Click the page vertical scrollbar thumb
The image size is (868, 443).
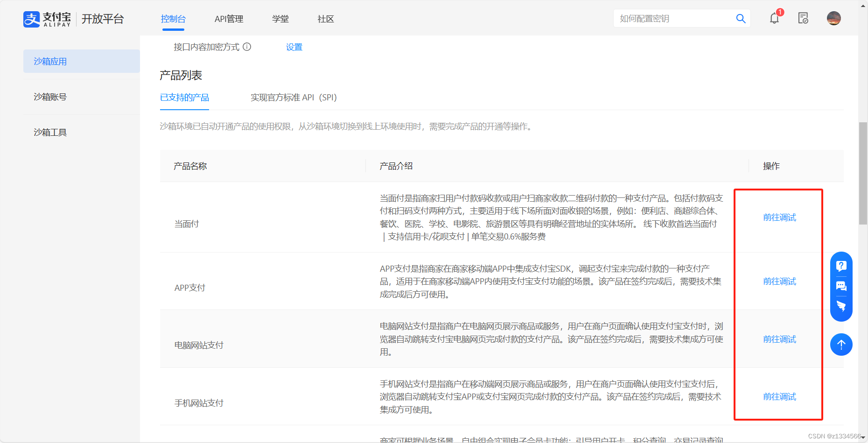tap(863, 174)
